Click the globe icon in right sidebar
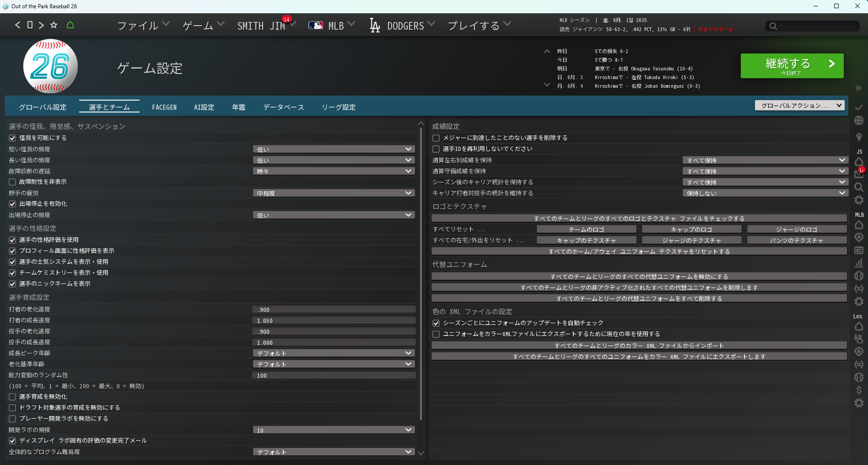Image resolution: width=868 pixels, height=465 pixels. 859,121
